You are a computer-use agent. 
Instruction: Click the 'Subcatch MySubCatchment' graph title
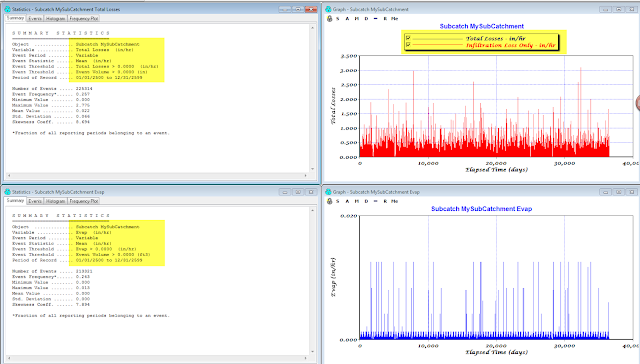click(482, 26)
